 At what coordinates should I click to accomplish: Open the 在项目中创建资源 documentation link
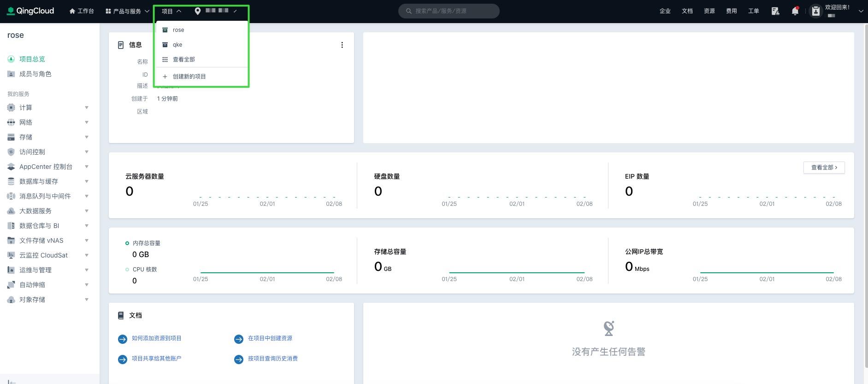point(270,338)
